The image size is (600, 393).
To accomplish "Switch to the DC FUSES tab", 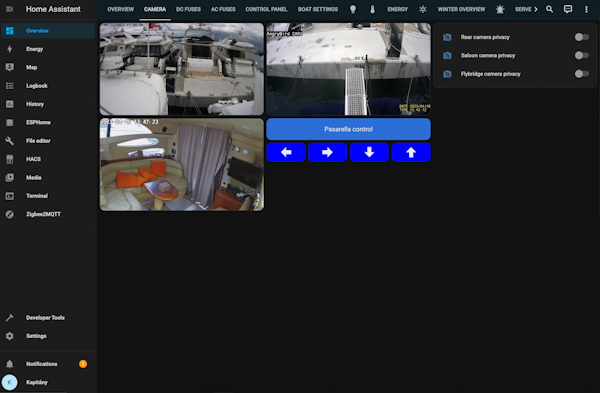I will pyautogui.click(x=188, y=9).
